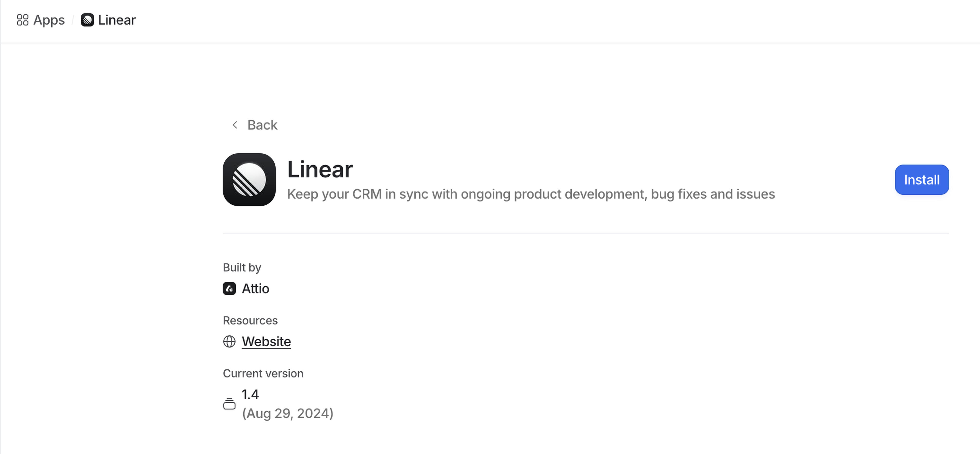Click the Built by label
This screenshot has height=454, width=980.
tap(242, 267)
